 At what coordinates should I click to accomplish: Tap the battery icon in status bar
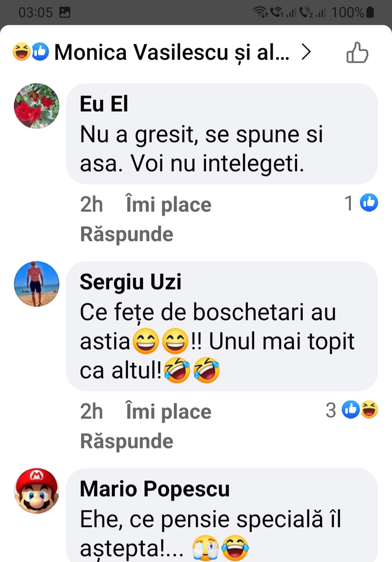coord(370,13)
